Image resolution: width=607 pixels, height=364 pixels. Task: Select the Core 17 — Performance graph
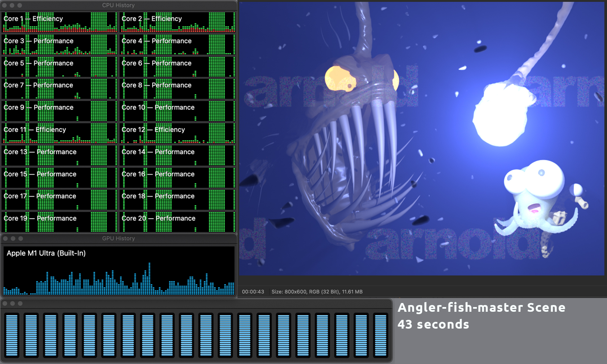pyautogui.click(x=60, y=200)
